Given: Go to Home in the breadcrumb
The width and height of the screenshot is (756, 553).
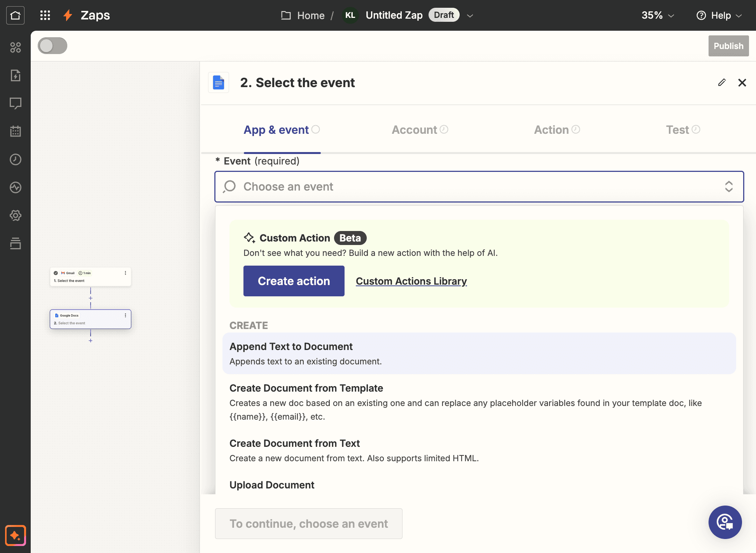Looking at the screenshot, I should [311, 16].
